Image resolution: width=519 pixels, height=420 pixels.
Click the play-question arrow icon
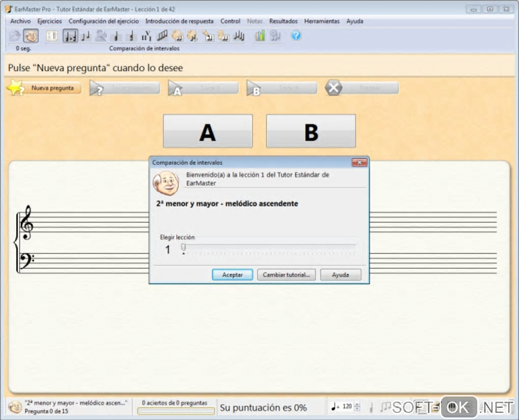pos(97,88)
